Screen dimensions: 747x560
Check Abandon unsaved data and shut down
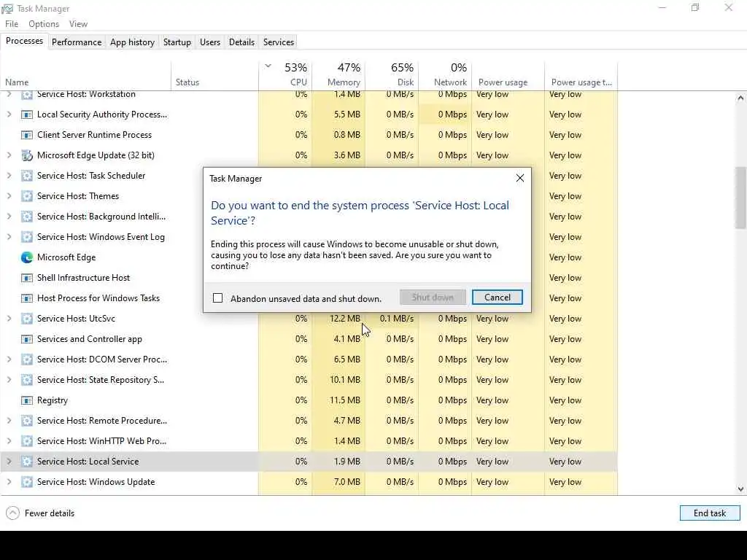click(x=217, y=298)
